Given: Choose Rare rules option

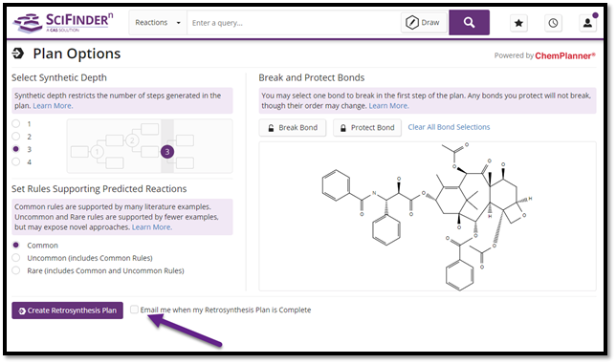Looking at the screenshot, I should (x=16, y=270).
